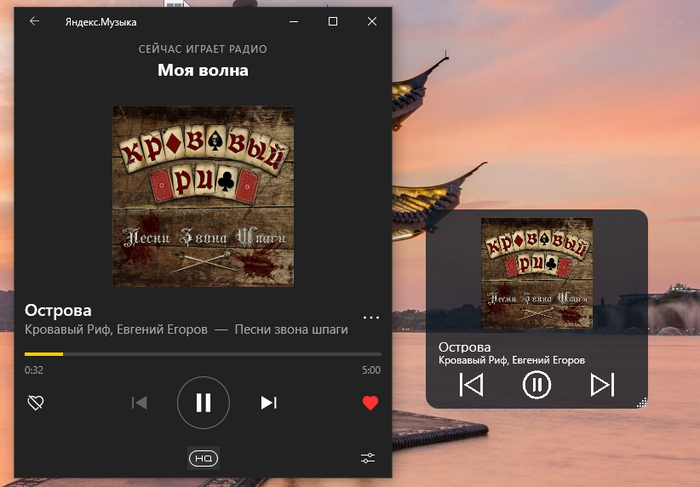Open the three-dot track menu
This screenshot has height=487, width=700.
pyautogui.click(x=371, y=317)
